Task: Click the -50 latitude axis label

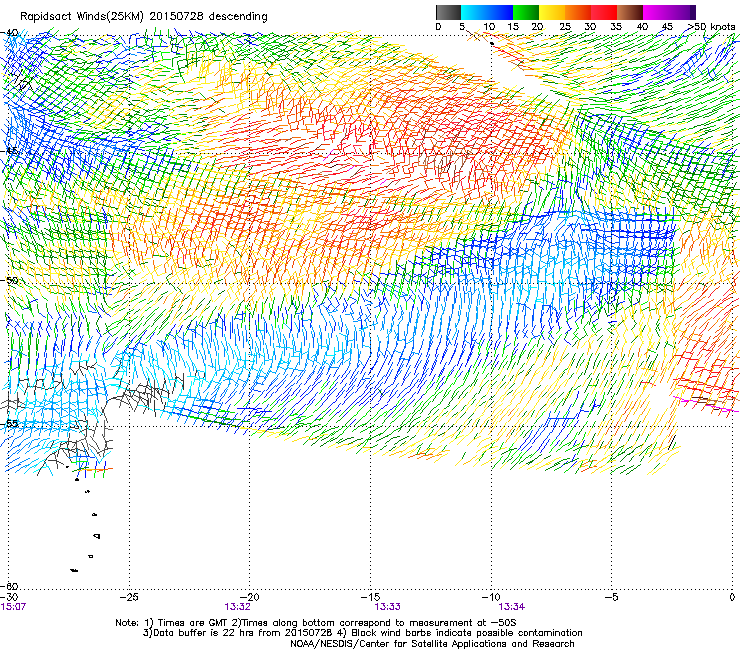Action: (9, 280)
